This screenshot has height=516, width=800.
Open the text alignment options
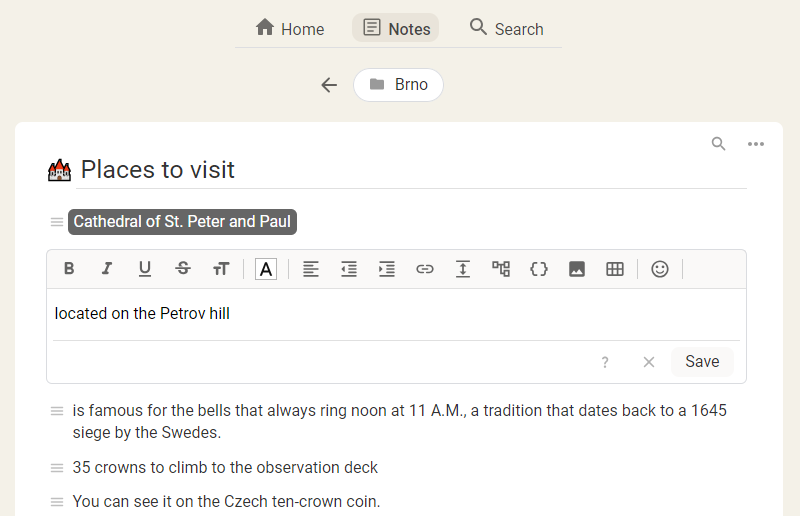coord(311,269)
